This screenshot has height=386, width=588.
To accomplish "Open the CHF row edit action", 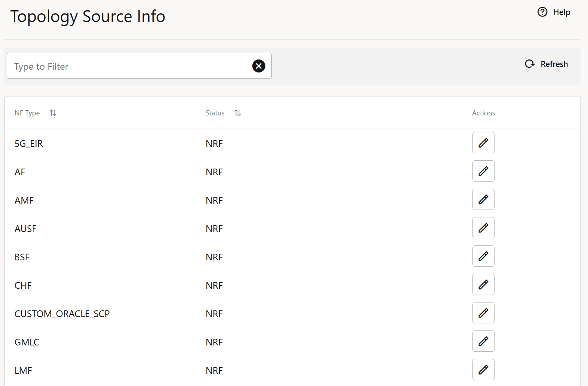I will pyautogui.click(x=483, y=284).
